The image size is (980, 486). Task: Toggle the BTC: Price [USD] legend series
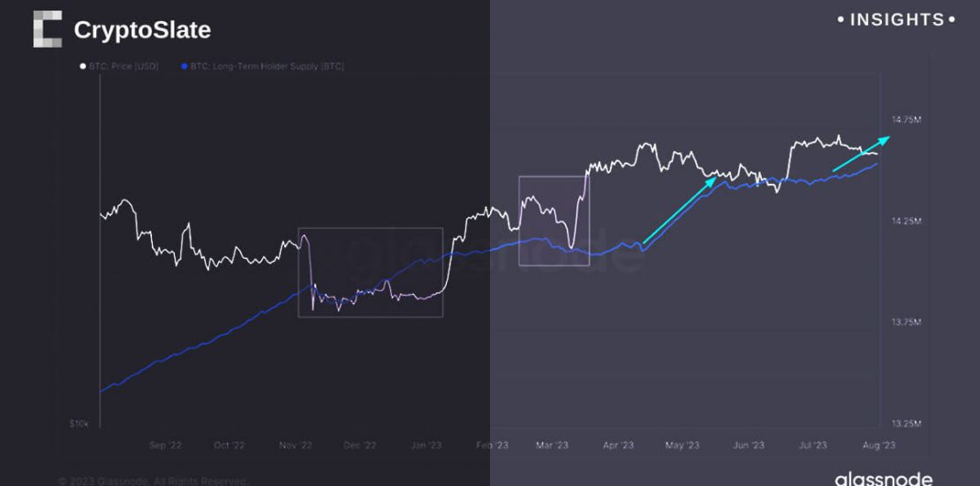click(123, 66)
